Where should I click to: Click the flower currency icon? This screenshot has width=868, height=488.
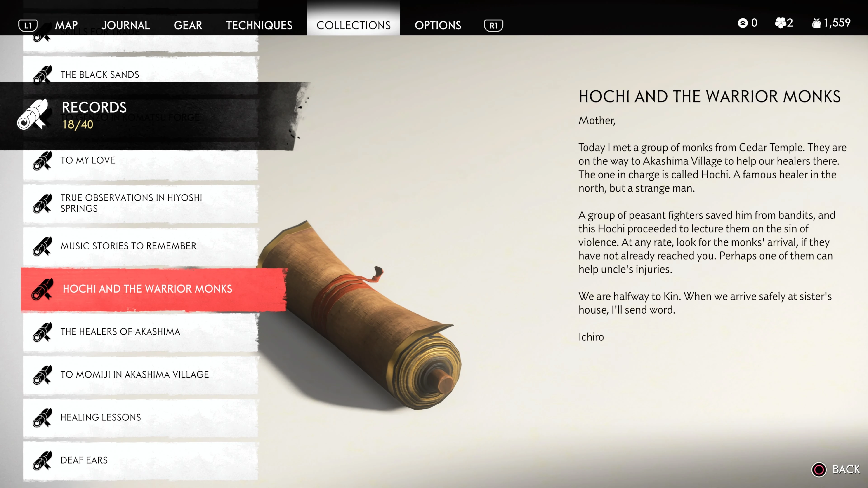coord(780,23)
